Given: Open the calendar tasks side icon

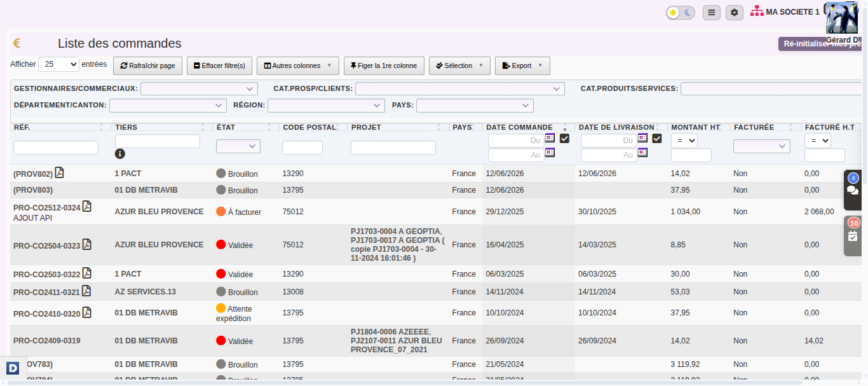Looking at the screenshot, I should (853, 236).
